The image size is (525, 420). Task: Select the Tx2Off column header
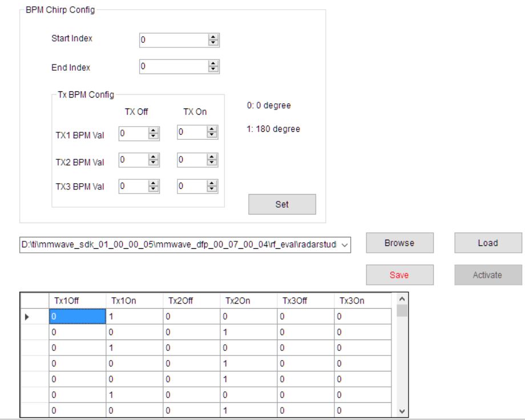192,301
